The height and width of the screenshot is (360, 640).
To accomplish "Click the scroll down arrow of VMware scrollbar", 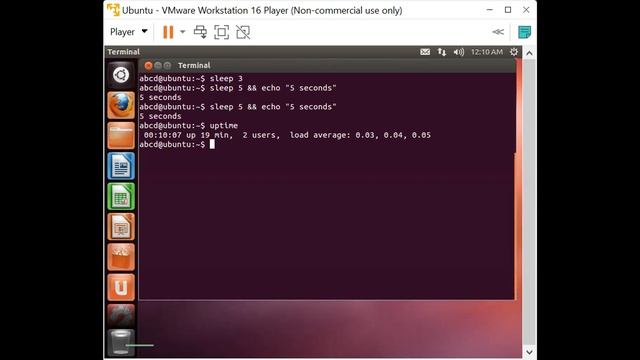I will [529, 352].
